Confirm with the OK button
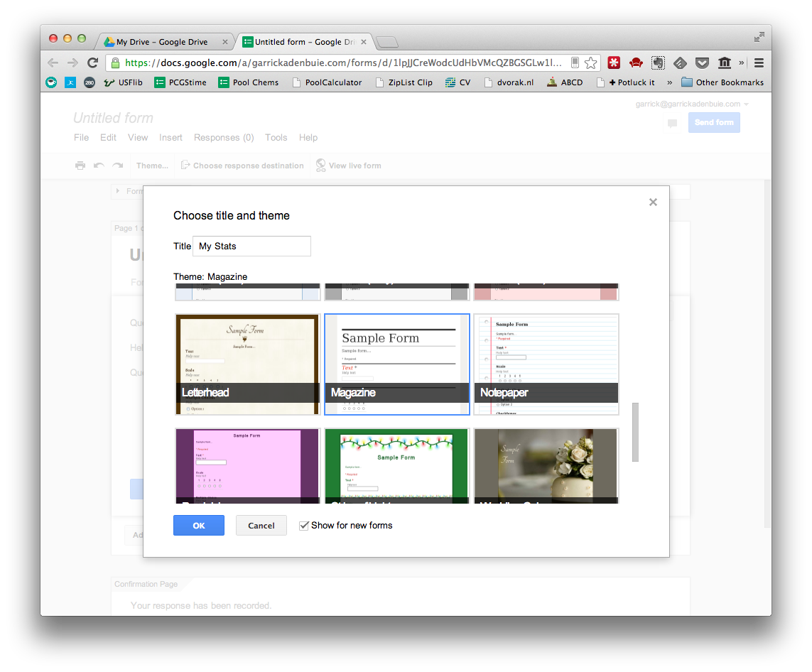This screenshot has height=672, width=812. click(x=199, y=526)
